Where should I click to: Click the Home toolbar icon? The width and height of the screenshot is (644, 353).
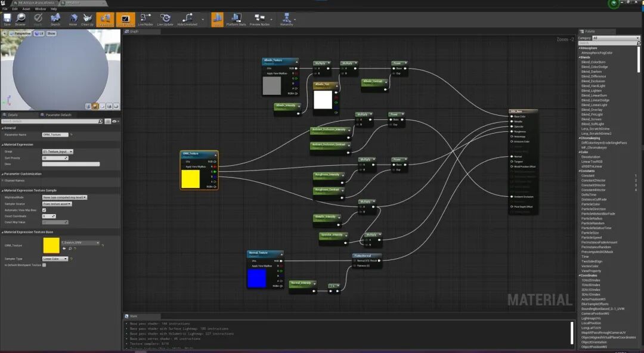[73, 20]
